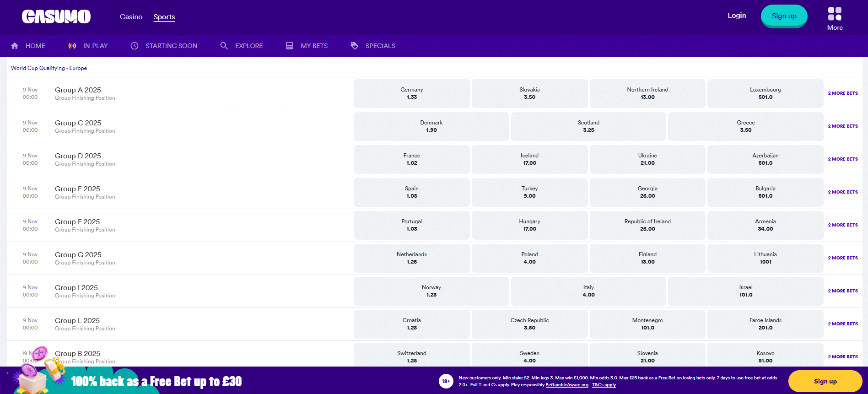Click the teal Sign up button
The width and height of the screenshot is (868, 394).
[784, 16]
